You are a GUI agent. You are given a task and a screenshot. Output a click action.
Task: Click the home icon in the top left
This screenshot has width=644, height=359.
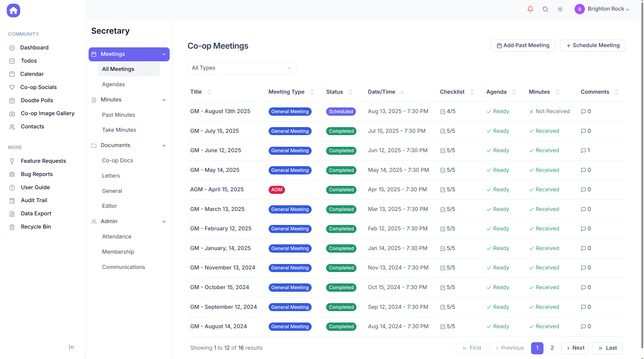(x=13, y=10)
